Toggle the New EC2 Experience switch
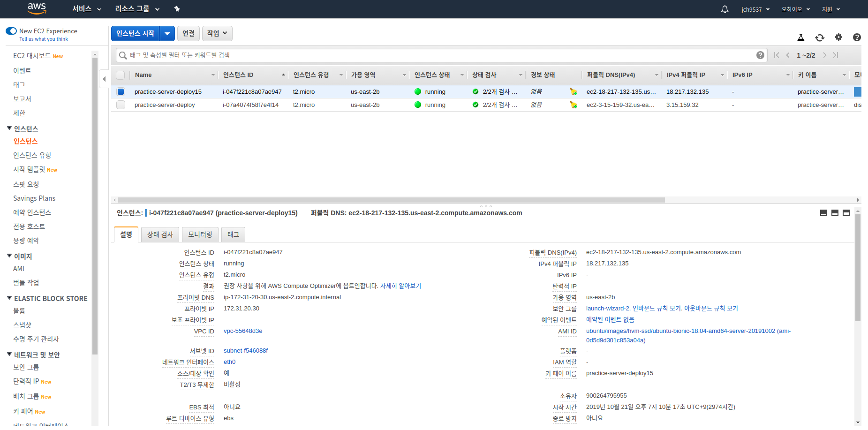Image resolution: width=868 pixels, height=430 pixels. point(11,31)
